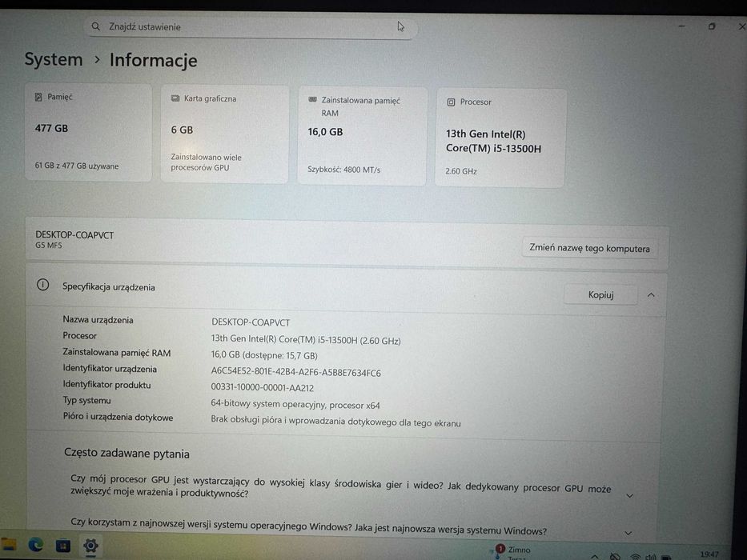
Task: Click the 'Brak obsługi pióra' value text
Action: point(335,422)
